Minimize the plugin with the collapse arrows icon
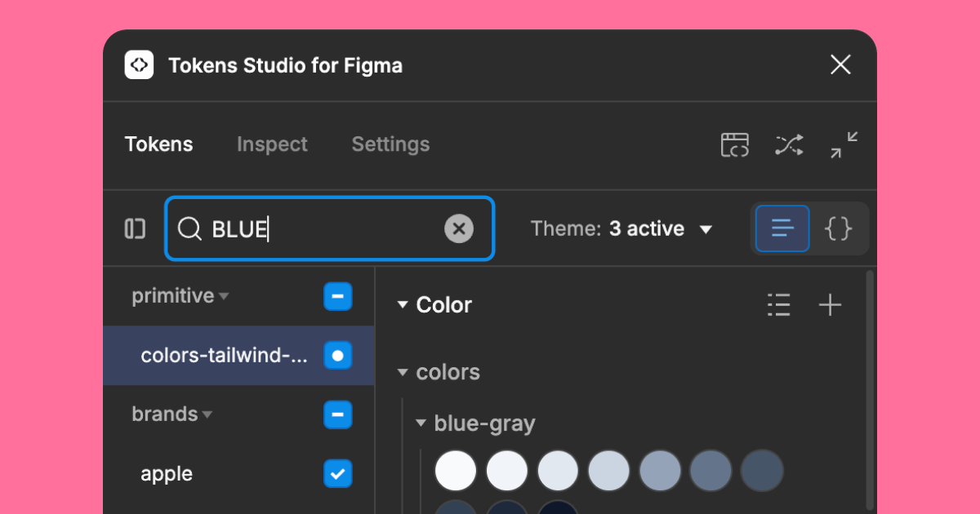The image size is (980, 514). point(843,144)
